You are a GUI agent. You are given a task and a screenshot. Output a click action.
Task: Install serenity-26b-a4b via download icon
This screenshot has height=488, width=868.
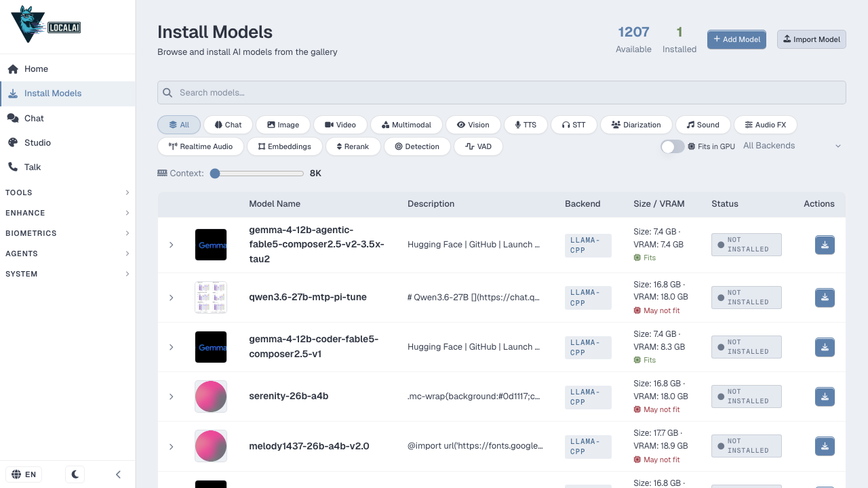click(825, 396)
